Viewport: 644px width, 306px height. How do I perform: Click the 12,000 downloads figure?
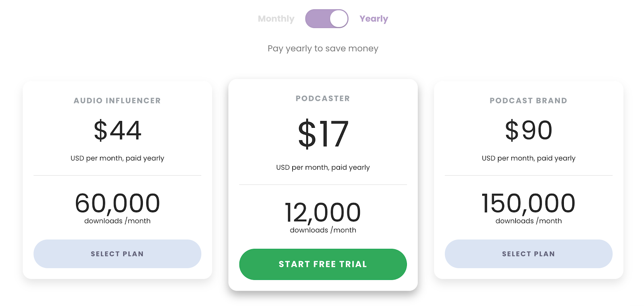[323, 212]
